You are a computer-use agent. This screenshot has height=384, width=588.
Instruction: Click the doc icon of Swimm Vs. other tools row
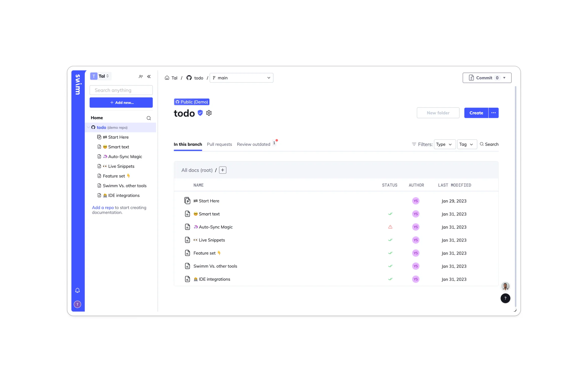(x=187, y=266)
